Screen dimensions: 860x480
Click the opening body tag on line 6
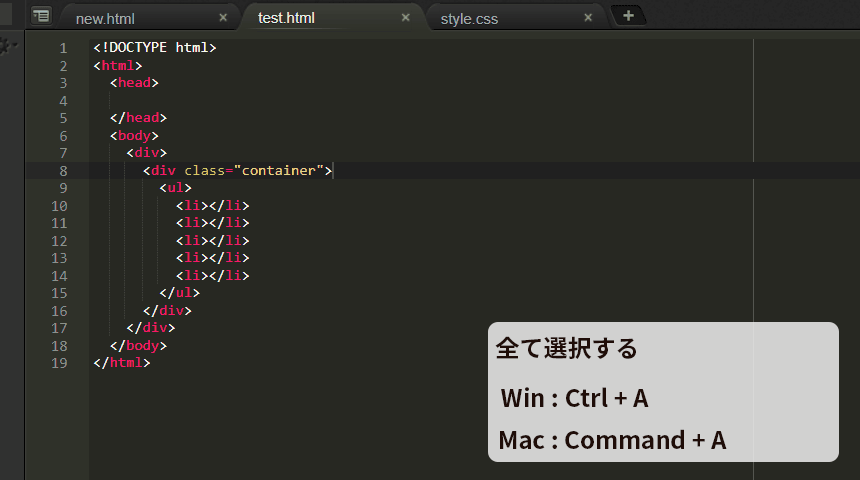click(134, 135)
